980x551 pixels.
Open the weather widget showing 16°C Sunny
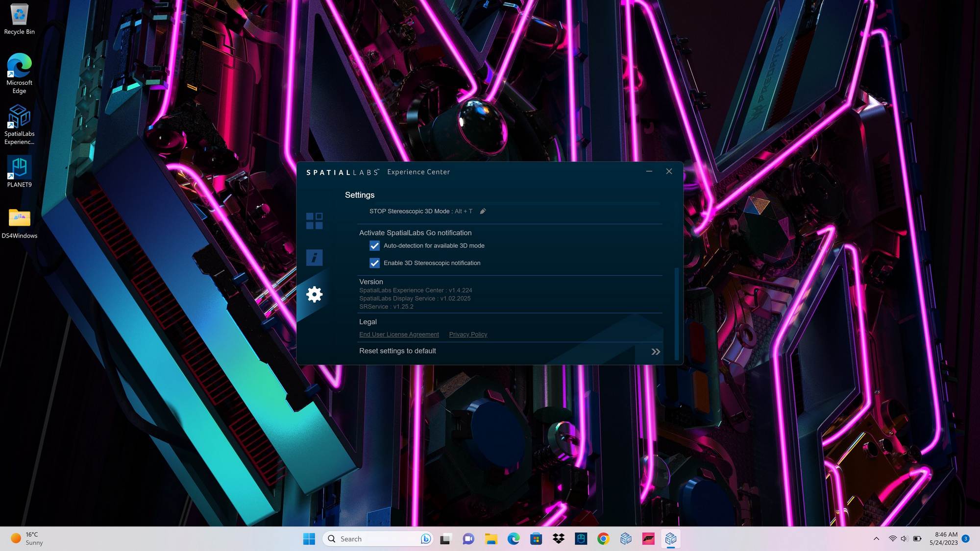(27, 539)
